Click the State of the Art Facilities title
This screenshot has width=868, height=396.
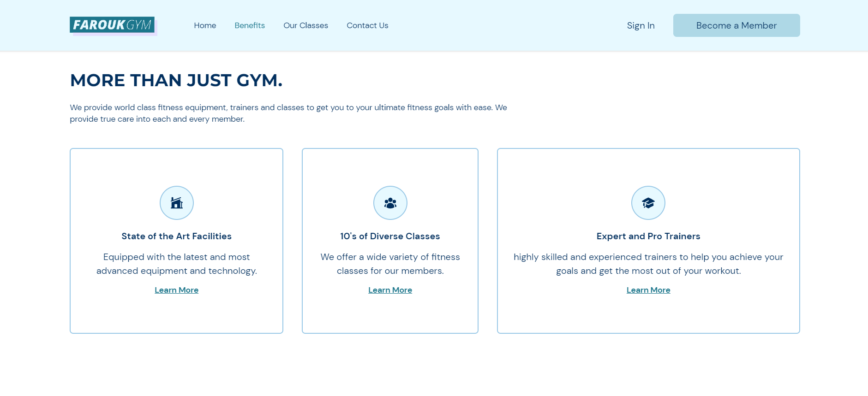pyautogui.click(x=177, y=236)
